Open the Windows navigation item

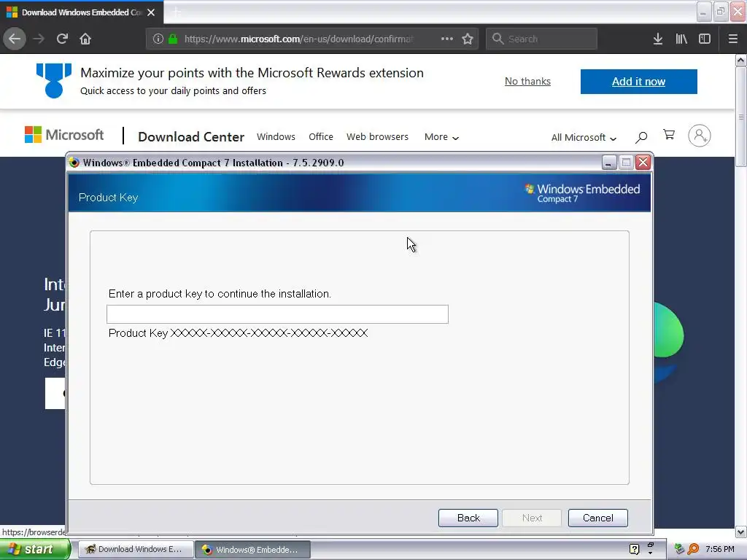coord(276,136)
